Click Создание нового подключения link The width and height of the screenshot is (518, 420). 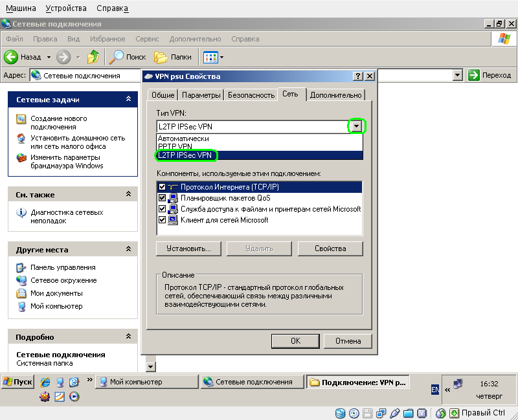[59, 122]
